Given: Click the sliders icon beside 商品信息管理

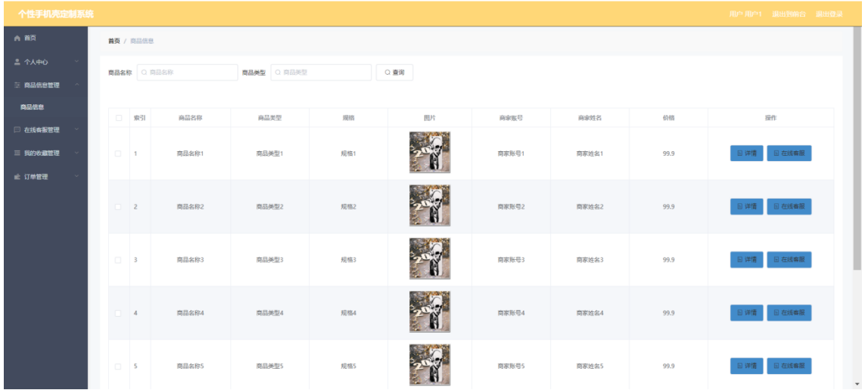Looking at the screenshot, I should 17,85.
